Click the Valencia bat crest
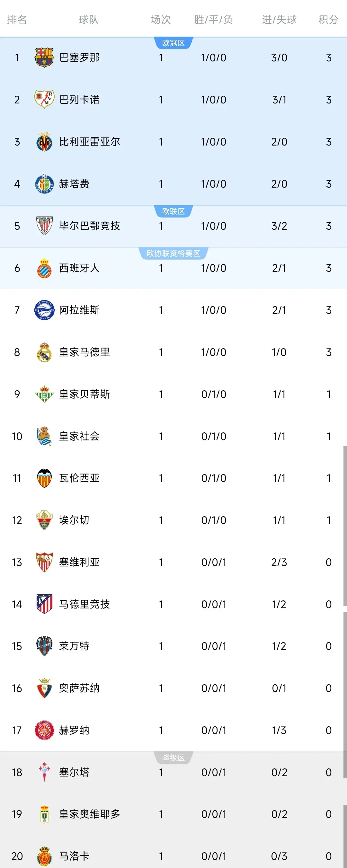Image resolution: width=347 pixels, height=868 pixels. pos(44,478)
